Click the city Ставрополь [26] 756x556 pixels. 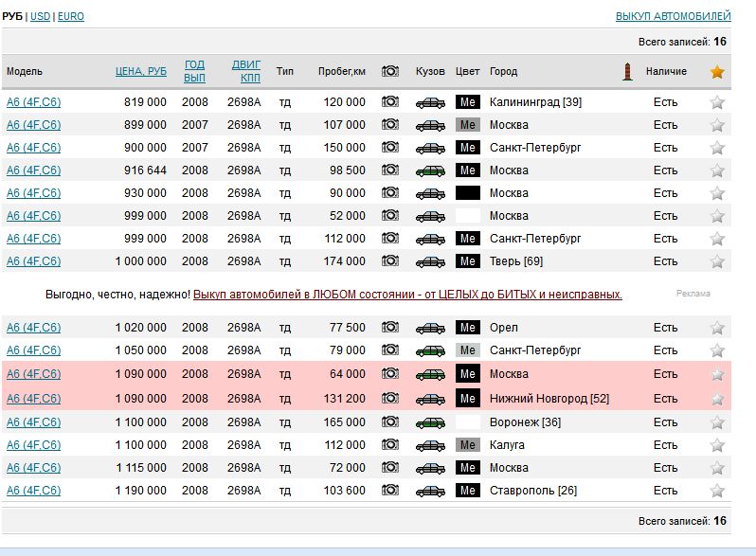point(533,491)
